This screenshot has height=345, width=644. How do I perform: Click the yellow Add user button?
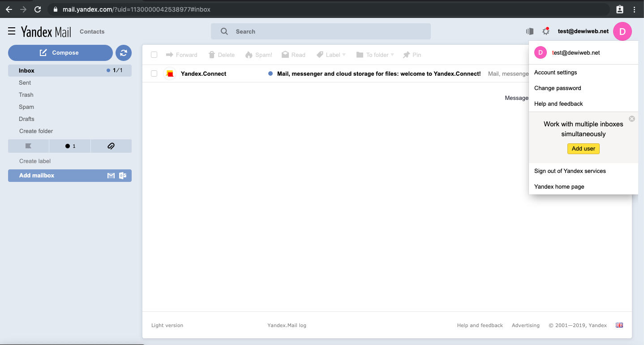click(583, 149)
